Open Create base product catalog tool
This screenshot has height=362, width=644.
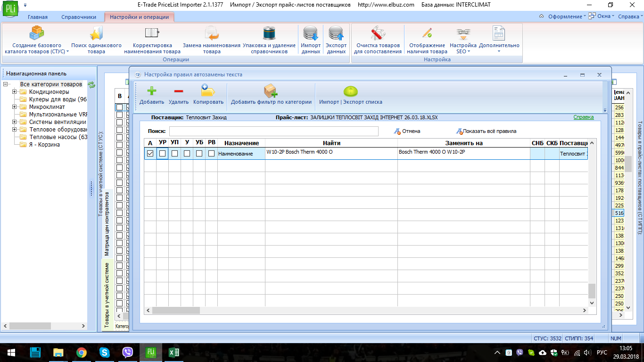tap(37, 40)
